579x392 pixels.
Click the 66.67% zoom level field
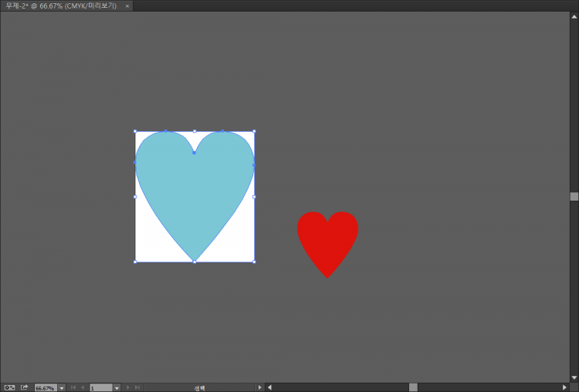(x=45, y=387)
